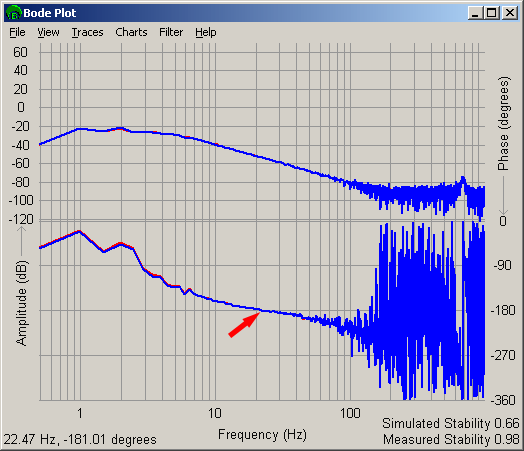Viewport: 524px width, 451px height.
Task: Open the Help menu
Action: point(206,32)
